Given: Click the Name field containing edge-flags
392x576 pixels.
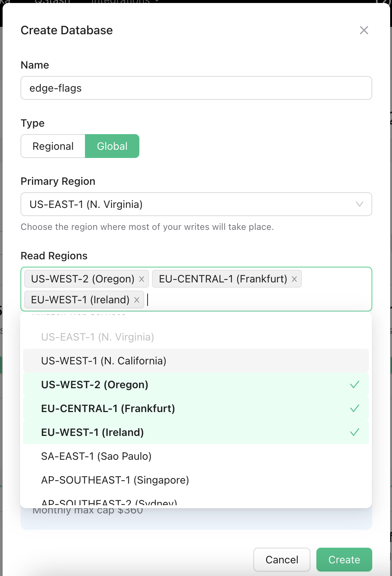Looking at the screenshot, I should [196, 88].
